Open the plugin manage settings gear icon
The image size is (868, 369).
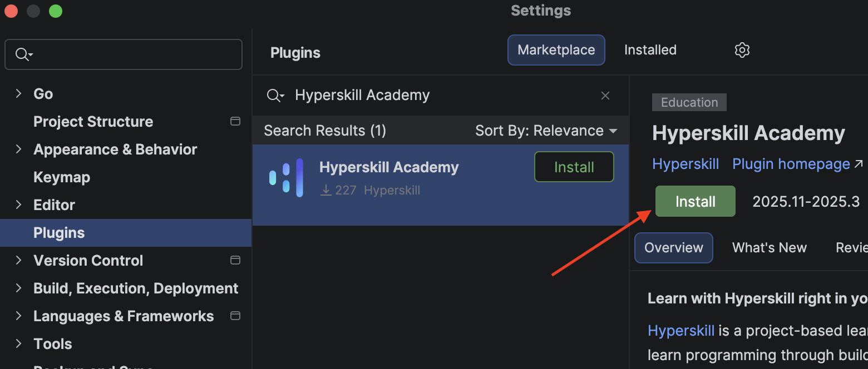coord(742,50)
